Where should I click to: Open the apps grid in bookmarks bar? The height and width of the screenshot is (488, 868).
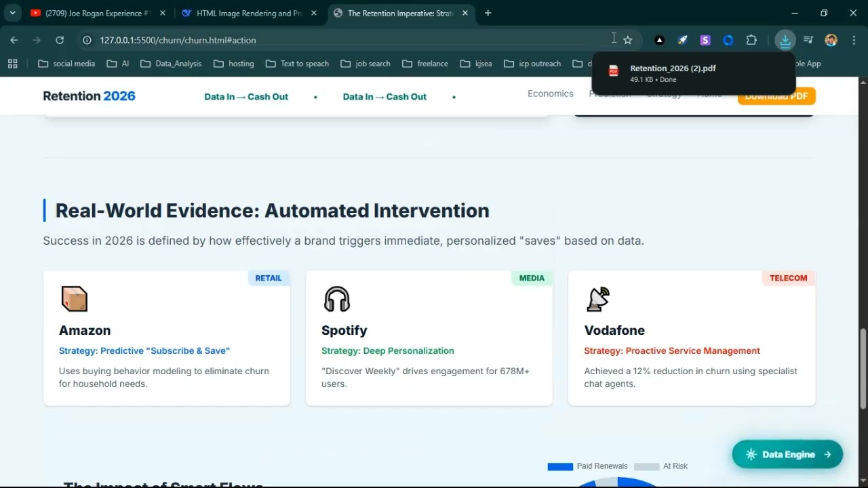tap(12, 64)
